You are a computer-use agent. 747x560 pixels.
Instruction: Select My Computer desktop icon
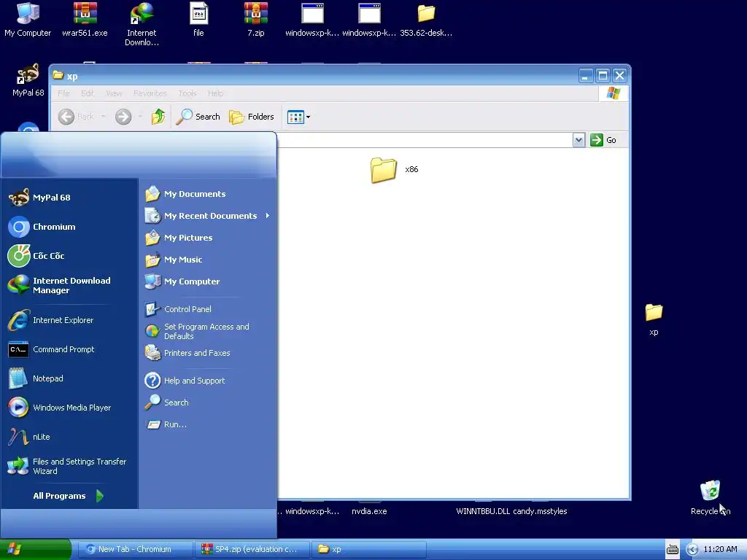[x=28, y=20]
